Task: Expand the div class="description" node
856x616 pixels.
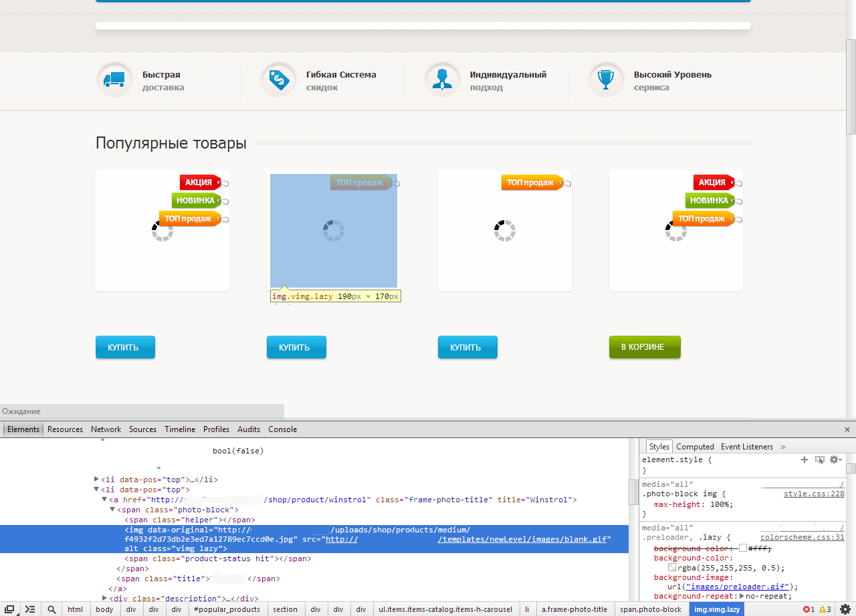Action: [105, 598]
